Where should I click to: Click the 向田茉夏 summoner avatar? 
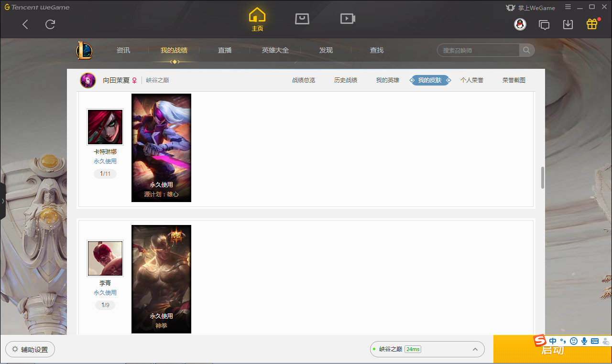(88, 80)
